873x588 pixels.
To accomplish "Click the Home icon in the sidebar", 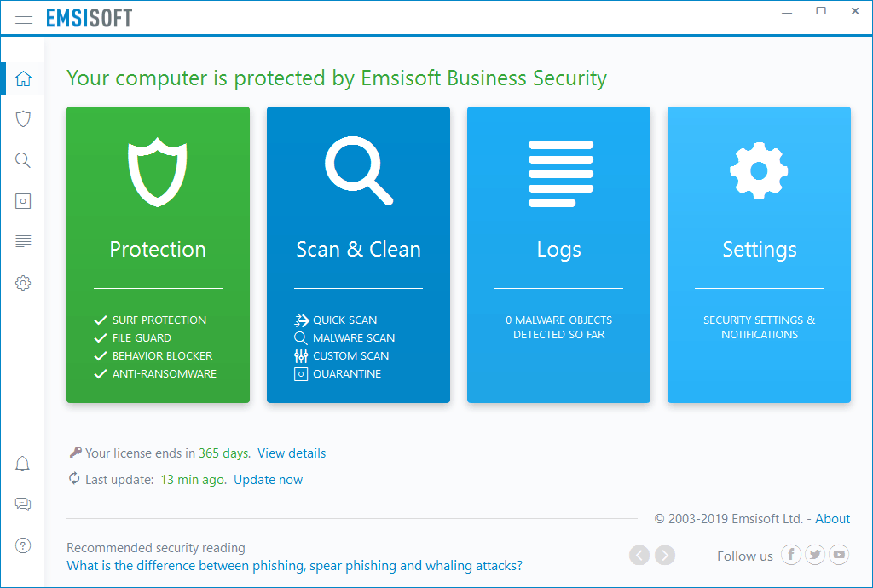I will tap(23, 79).
